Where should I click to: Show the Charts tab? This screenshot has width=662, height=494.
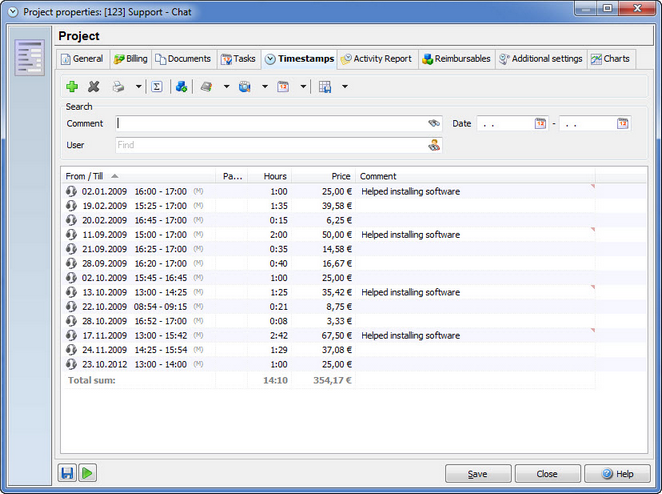(x=610, y=59)
